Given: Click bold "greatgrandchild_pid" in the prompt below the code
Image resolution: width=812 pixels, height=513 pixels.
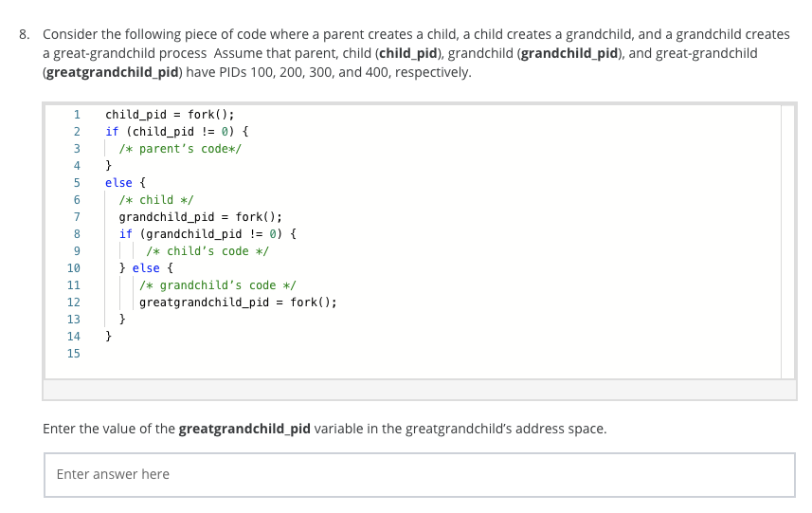Looking at the screenshot, I should 244,429.
